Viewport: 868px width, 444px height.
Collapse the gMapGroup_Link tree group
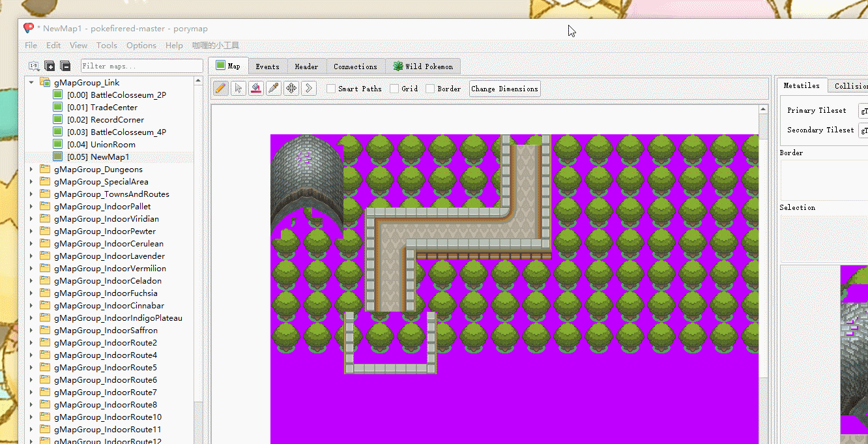pyautogui.click(x=31, y=83)
